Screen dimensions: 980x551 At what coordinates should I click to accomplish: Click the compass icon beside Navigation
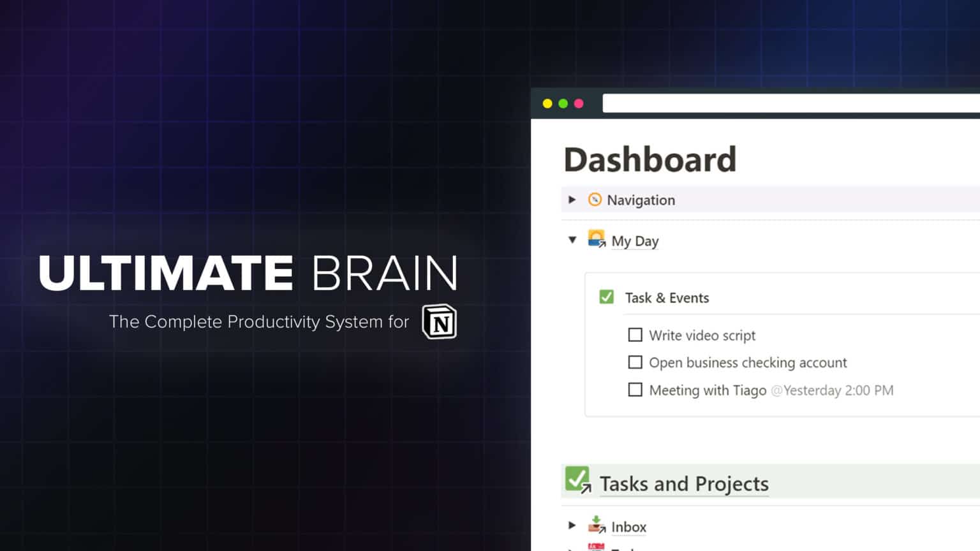(x=595, y=200)
